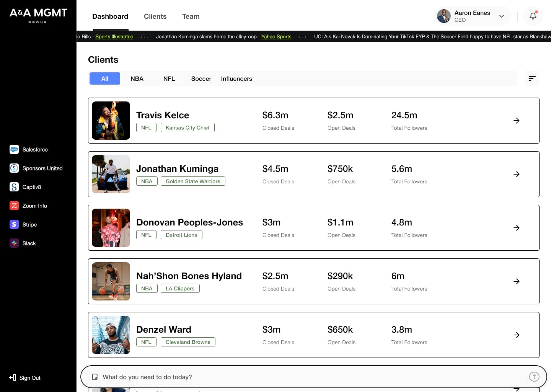Open the Stripe icon
Screen dimensions: 551x392
tap(14, 225)
